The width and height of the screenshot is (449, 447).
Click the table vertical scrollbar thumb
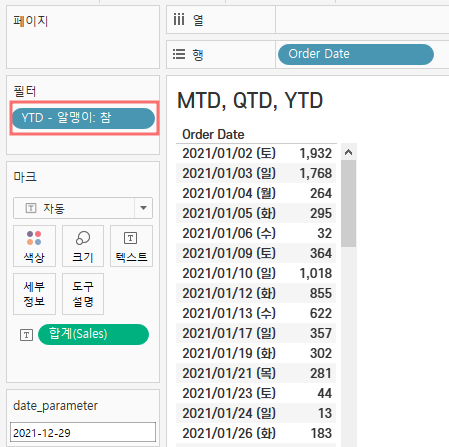click(x=349, y=203)
